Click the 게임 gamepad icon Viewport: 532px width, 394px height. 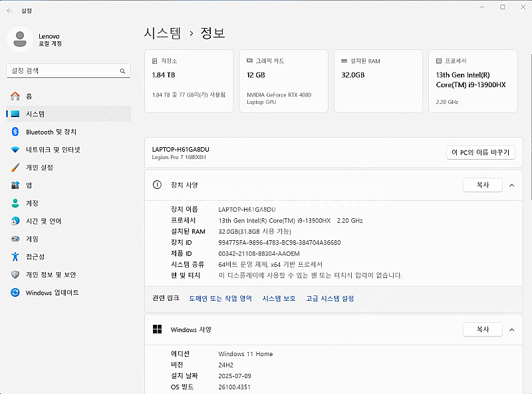click(x=15, y=239)
